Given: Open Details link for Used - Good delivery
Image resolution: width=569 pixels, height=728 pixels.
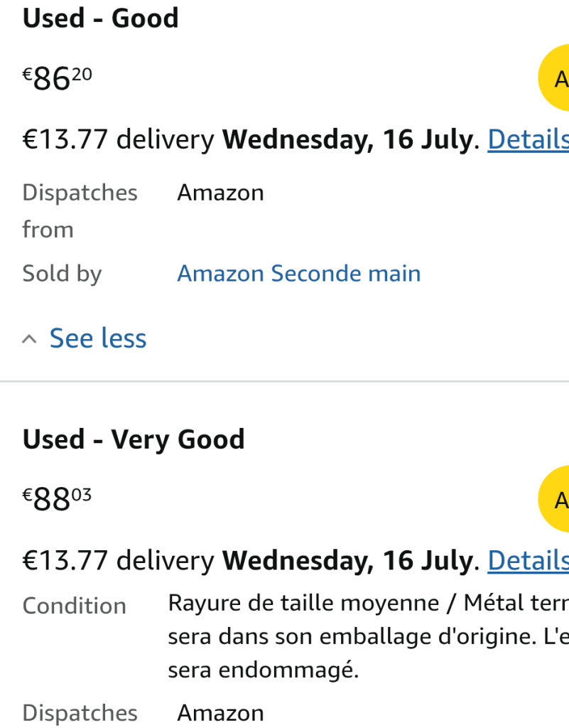Looking at the screenshot, I should tap(529, 139).
